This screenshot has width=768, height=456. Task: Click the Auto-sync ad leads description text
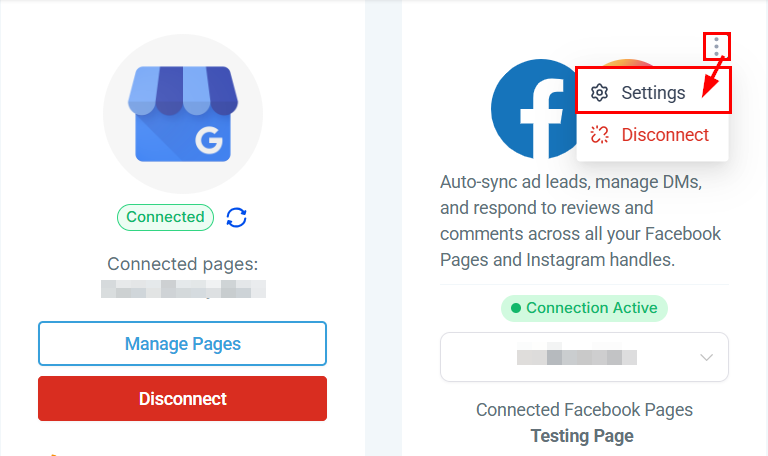click(x=580, y=221)
